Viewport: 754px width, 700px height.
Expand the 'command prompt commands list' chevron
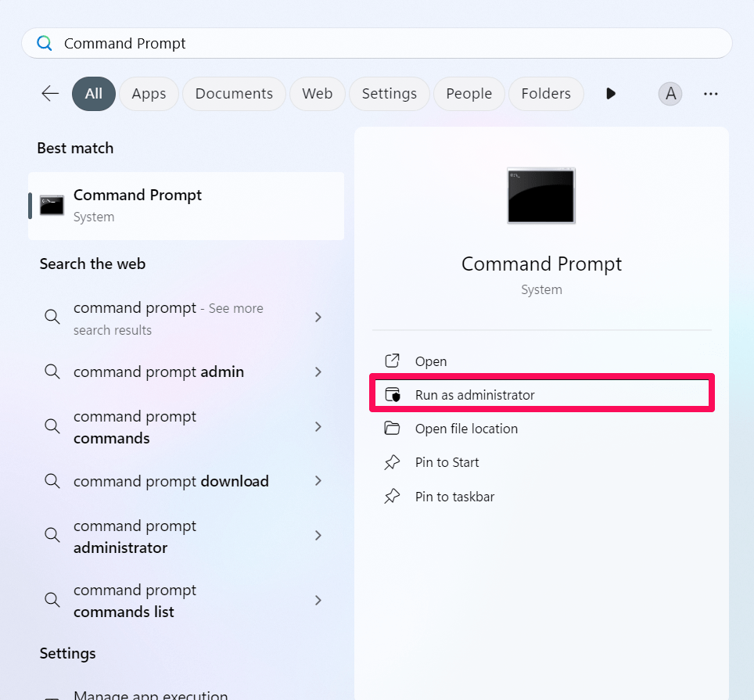(x=318, y=600)
